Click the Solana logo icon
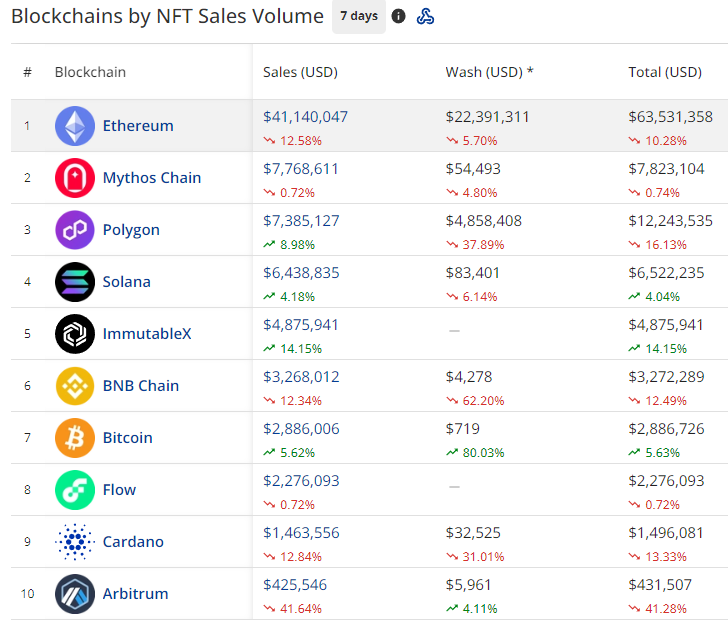The image size is (728, 620). (75, 282)
